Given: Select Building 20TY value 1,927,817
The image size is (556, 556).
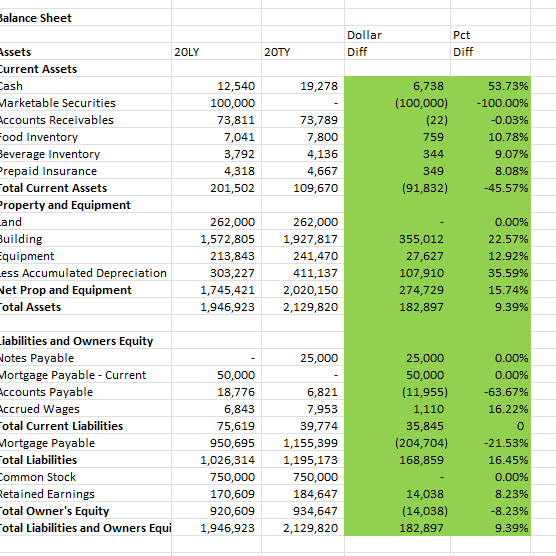Looking at the screenshot, I should click(x=303, y=239).
